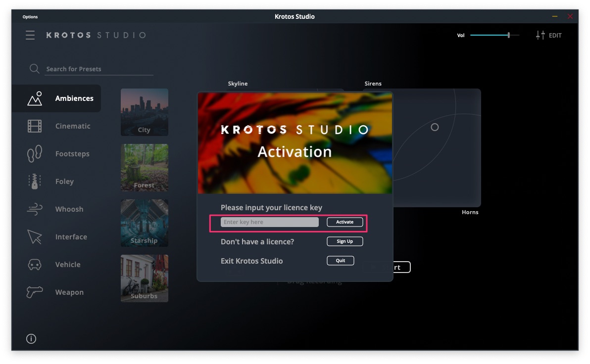Minimize the Krotos Studio window
This screenshot has height=364, width=590.
(555, 16)
